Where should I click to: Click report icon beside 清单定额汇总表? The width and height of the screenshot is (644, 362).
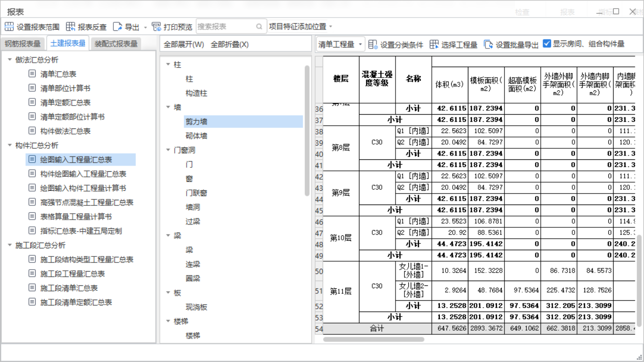pyautogui.click(x=32, y=102)
